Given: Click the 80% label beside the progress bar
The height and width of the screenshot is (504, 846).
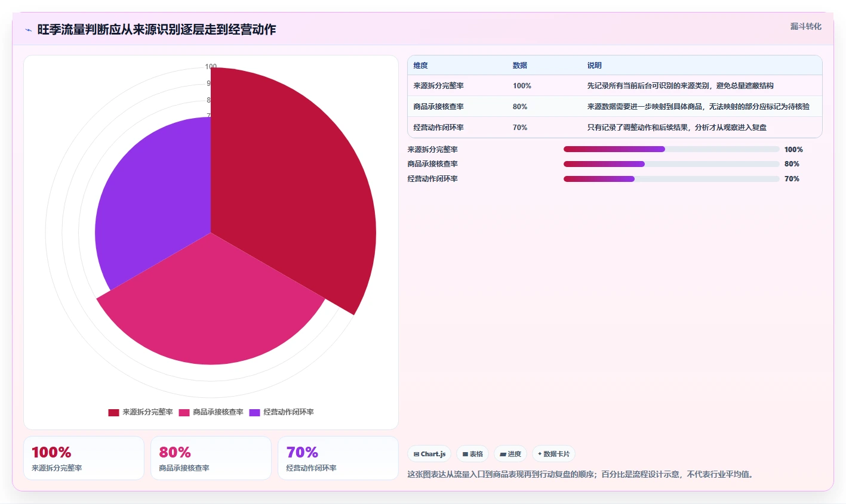Looking at the screenshot, I should 792,164.
